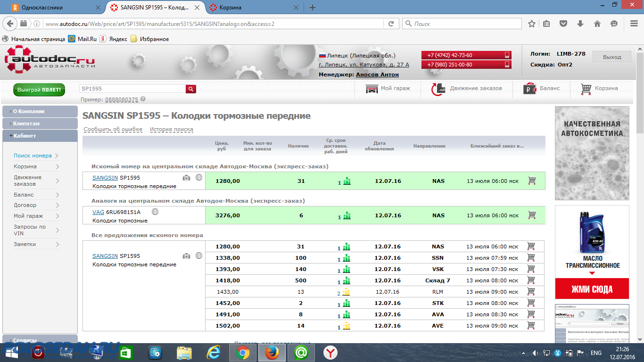The height and width of the screenshot is (362, 644).
Task: Add VAG 6RU698151A analog to cart
Action: point(532,215)
